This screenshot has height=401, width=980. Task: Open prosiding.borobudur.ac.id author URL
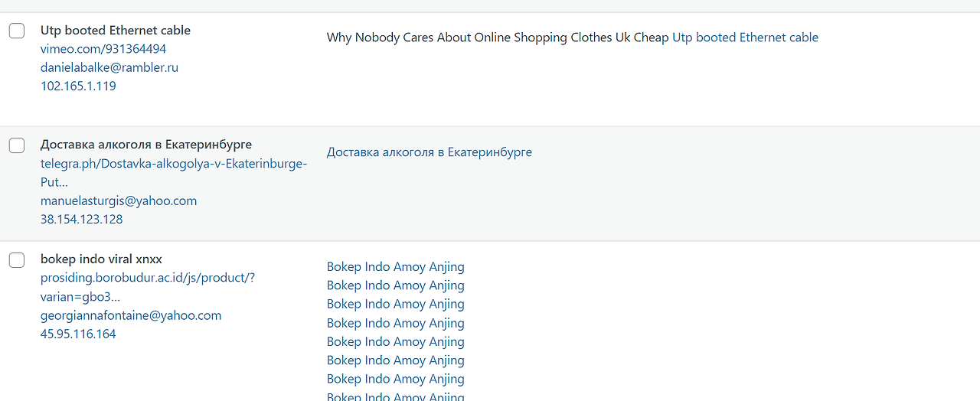[x=148, y=287]
